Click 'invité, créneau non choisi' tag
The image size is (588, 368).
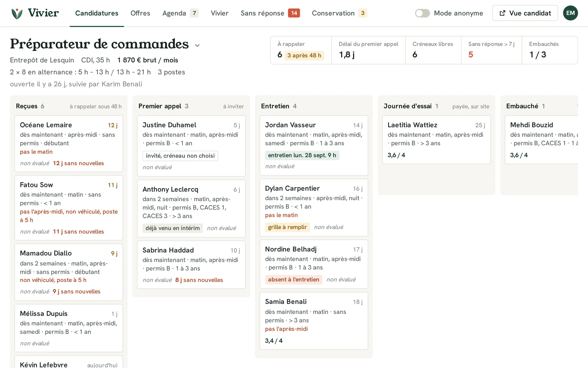[x=180, y=156]
